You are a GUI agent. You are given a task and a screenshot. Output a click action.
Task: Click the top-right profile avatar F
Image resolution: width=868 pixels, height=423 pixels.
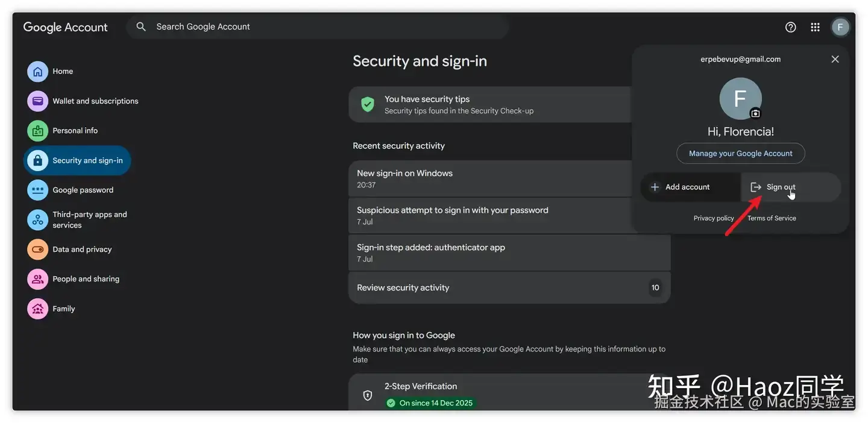[x=840, y=27]
